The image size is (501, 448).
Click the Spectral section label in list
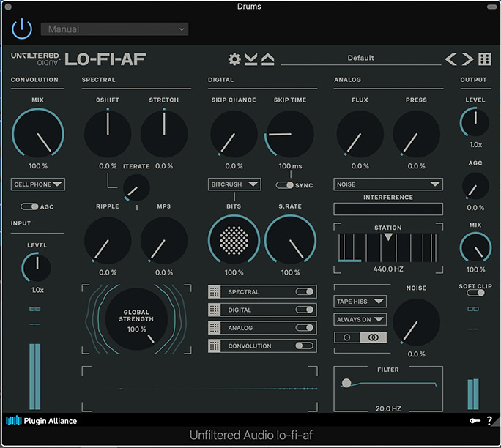[243, 292]
